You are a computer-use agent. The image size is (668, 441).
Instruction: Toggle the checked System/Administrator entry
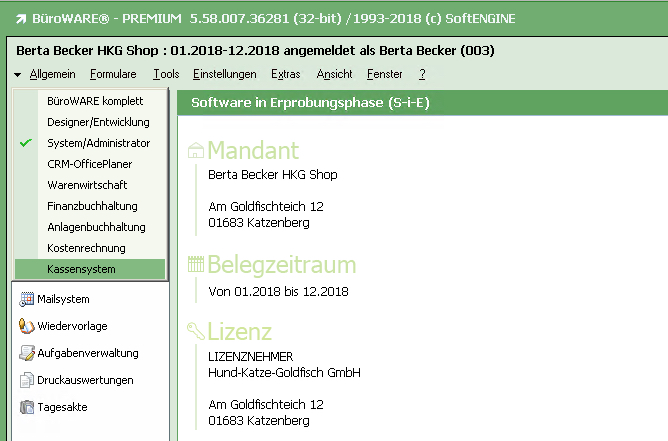pyautogui.click(x=97, y=143)
